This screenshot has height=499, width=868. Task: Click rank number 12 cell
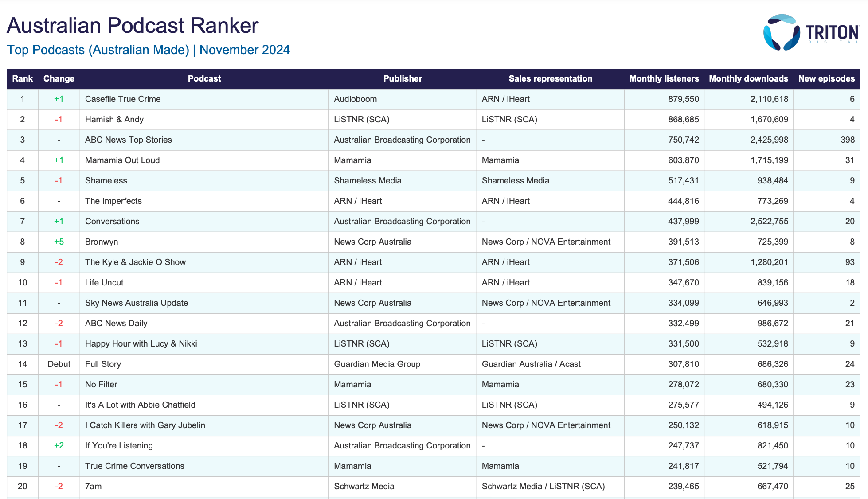tap(23, 323)
